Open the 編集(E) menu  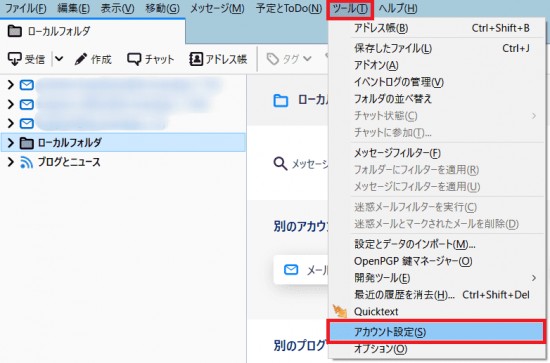73,8
